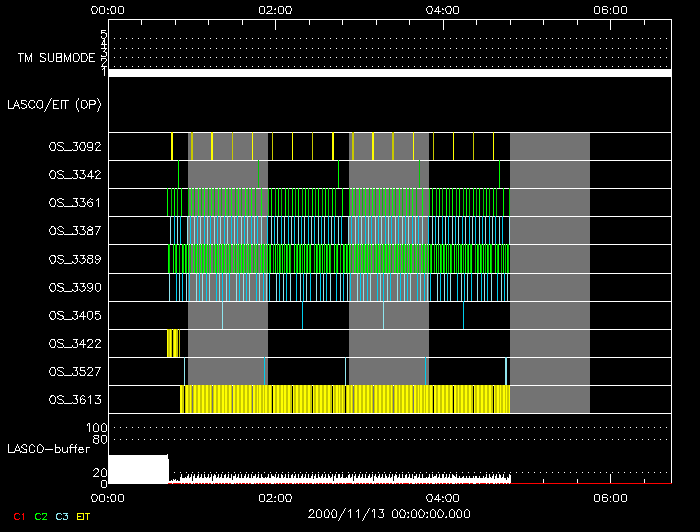Select the LASCO-buffer axis label
This screenshot has height=532, width=700.
tap(48, 449)
